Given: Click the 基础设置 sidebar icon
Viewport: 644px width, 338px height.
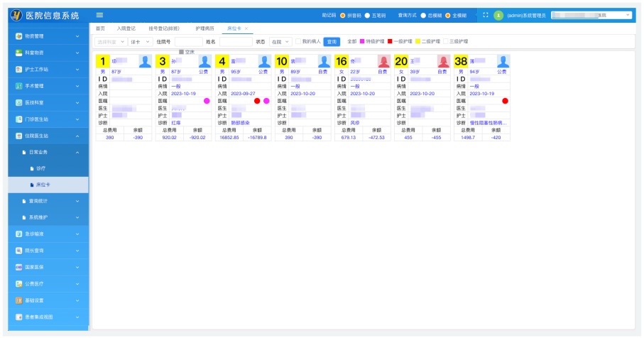Looking at the screenshot, I should tap(19, 300).
